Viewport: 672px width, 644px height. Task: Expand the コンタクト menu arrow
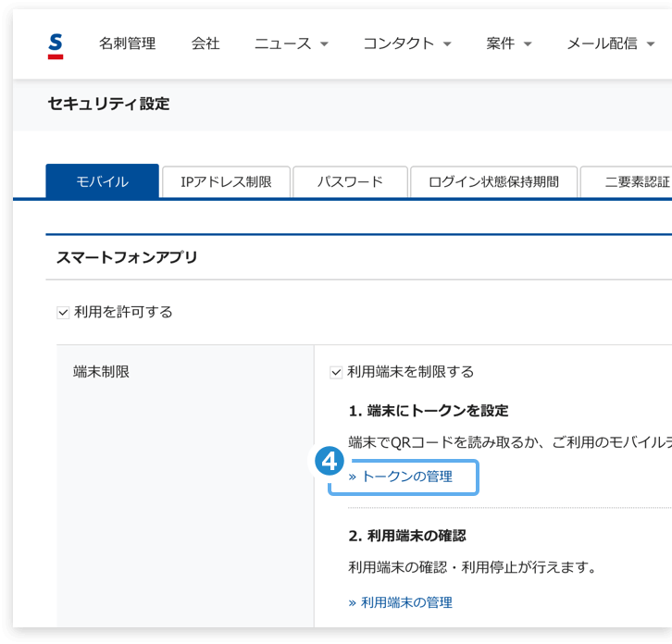coord(447,43)
